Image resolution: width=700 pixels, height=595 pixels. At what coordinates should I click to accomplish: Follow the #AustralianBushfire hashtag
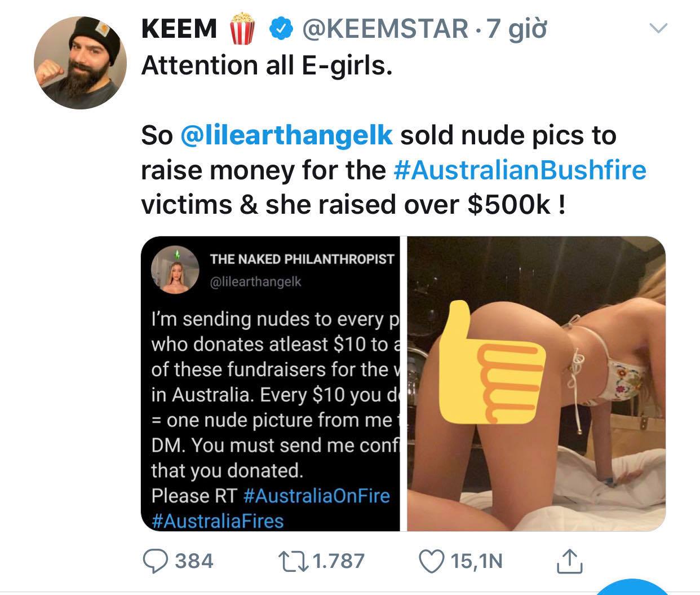click(519, 170)
